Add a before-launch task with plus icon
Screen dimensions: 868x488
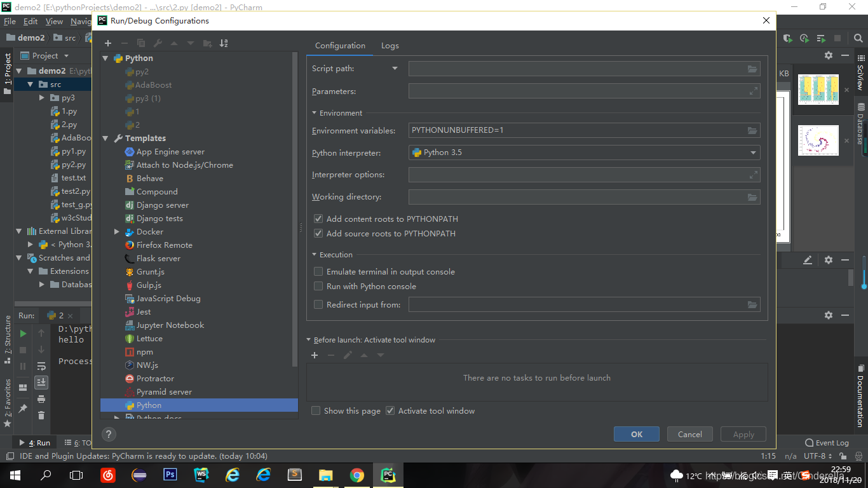click(x=315, y=355)
